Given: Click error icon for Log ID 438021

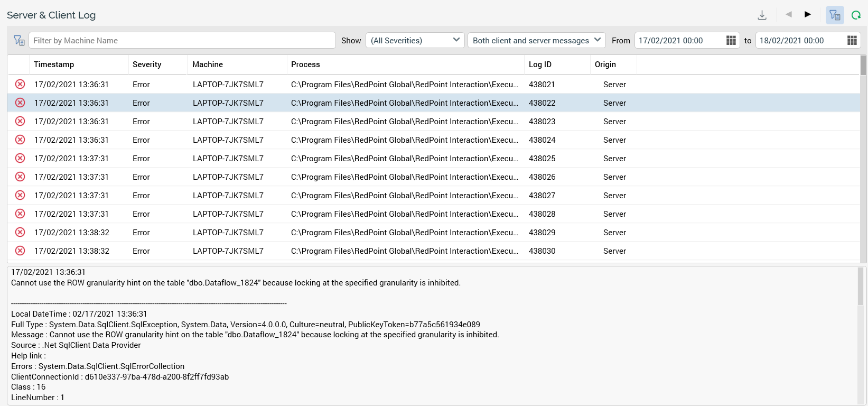Looking at the screenshot, I should tap(20, 85).
